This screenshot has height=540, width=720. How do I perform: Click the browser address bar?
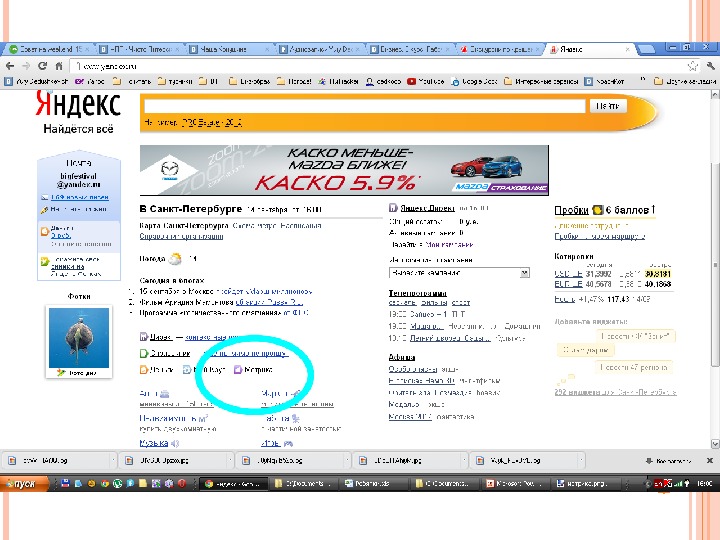pyautogui.click(x=379, y=66)
